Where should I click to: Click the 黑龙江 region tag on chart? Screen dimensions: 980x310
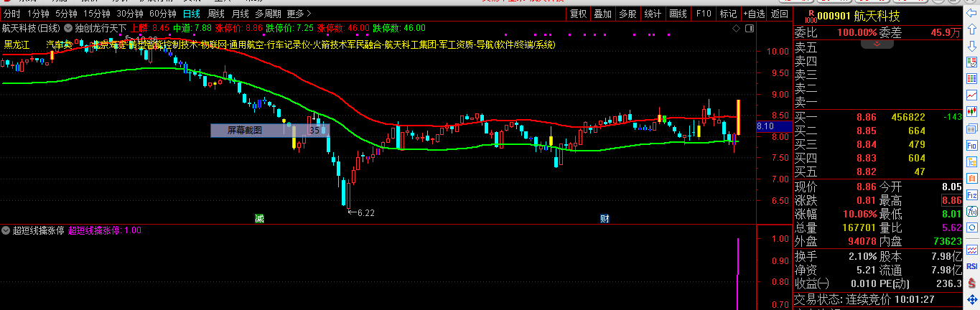(18, 44)
